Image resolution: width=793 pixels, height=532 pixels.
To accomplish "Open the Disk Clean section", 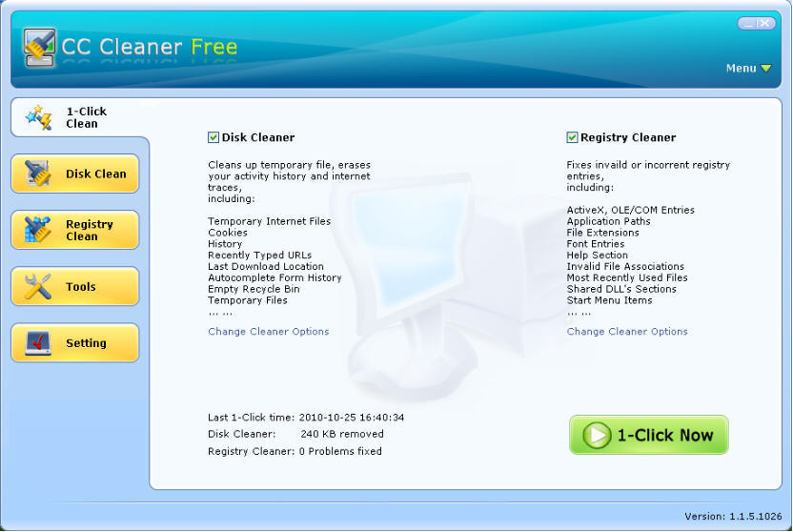I will point(75,174).
